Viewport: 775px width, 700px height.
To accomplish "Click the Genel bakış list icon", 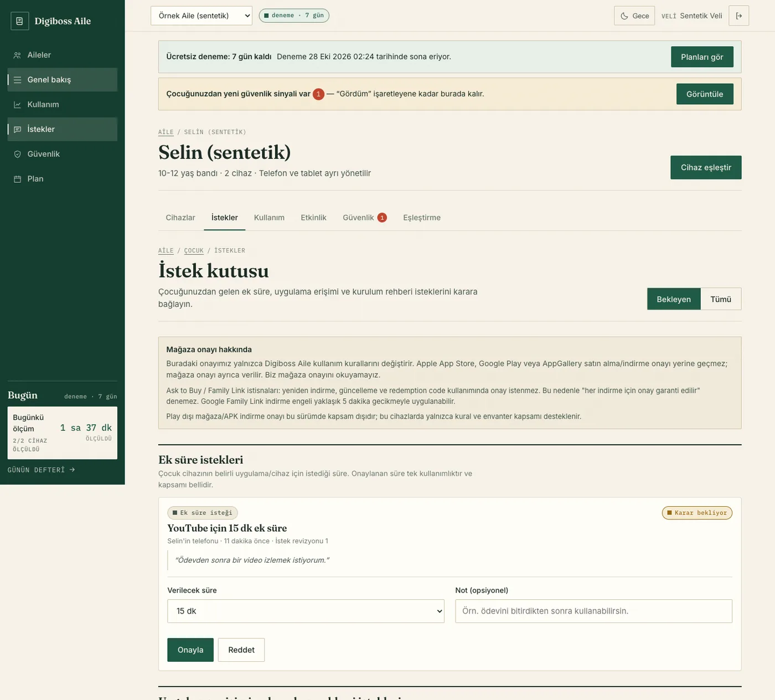I will 17,80.
